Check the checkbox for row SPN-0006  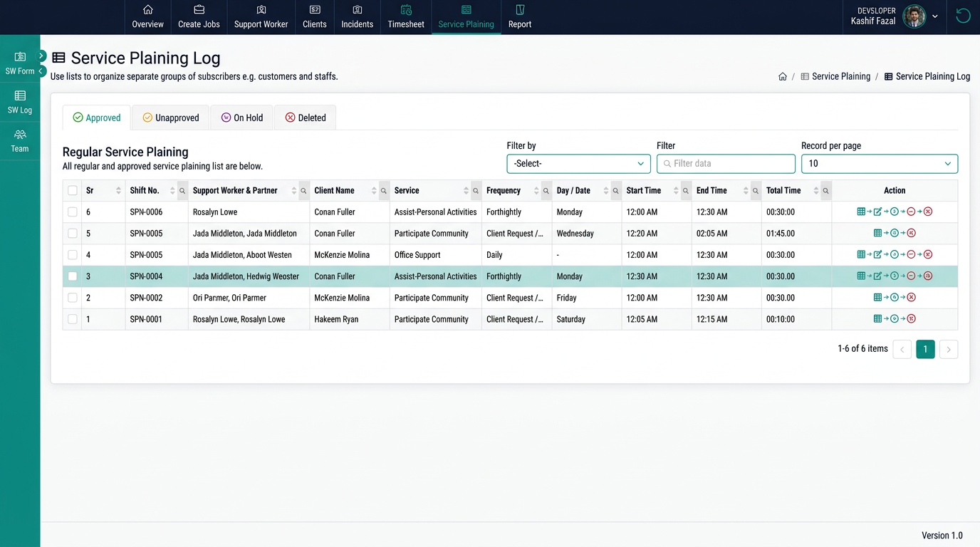tap(73, 212)
